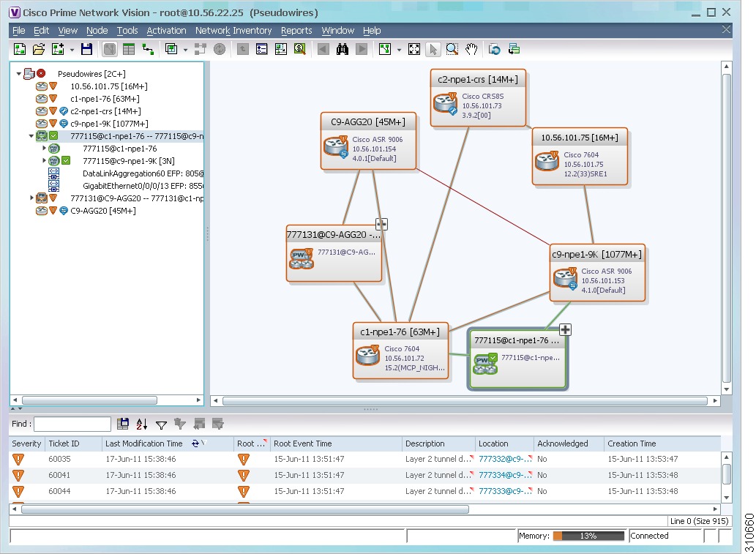Switch to links view icon
The image size is (756, 554).
point(148,49)
